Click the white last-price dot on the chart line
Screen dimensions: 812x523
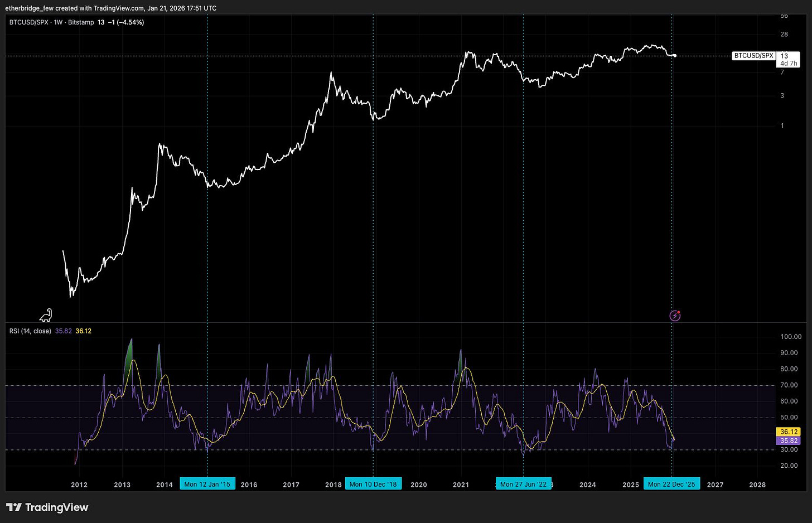(x=675, y=55)
